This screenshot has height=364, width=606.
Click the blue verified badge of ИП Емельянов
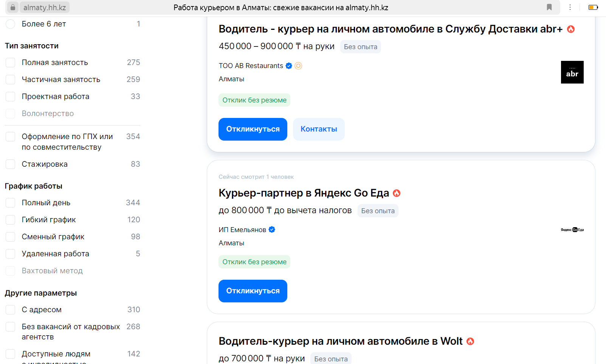272,229
